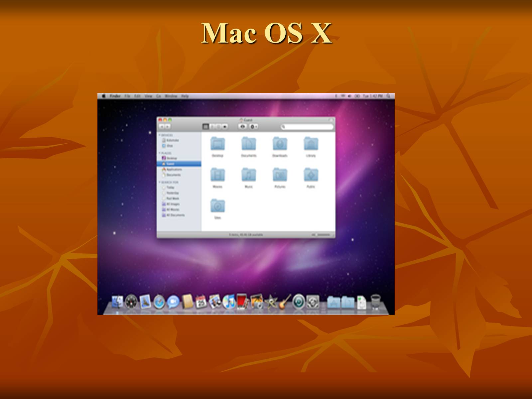Viewport: 532px width, 399px height.
Task: Open GarageBand guitar icon in the Dock
Action: (x=285, y=302)
